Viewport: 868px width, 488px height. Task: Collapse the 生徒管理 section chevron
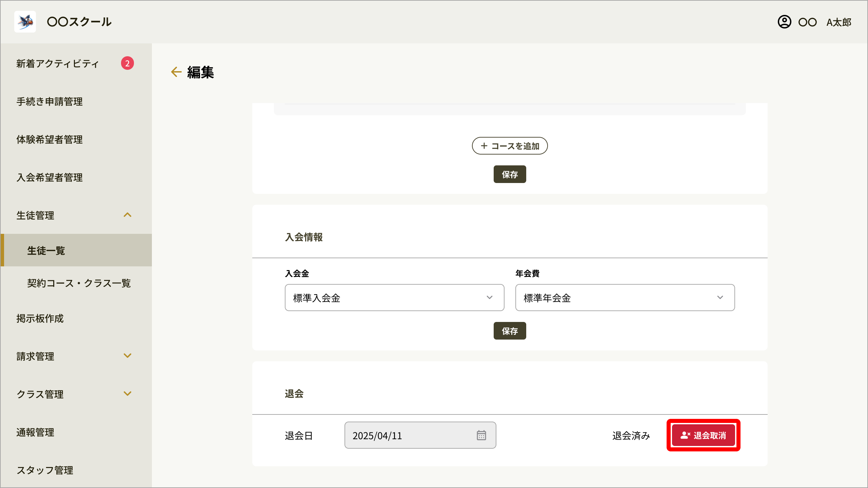pyautogui.click(x=127, y=215)
